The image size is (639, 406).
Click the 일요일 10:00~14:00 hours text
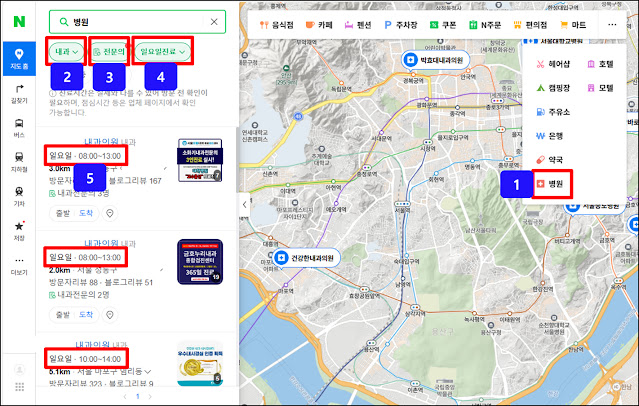click(x=85, y=359)
